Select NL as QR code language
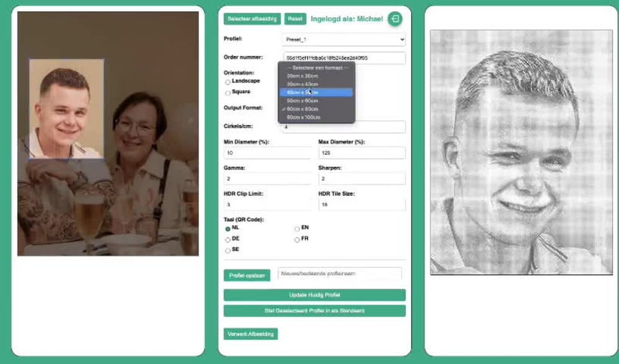The image size is (619, 364). click(x=228, y=229)
